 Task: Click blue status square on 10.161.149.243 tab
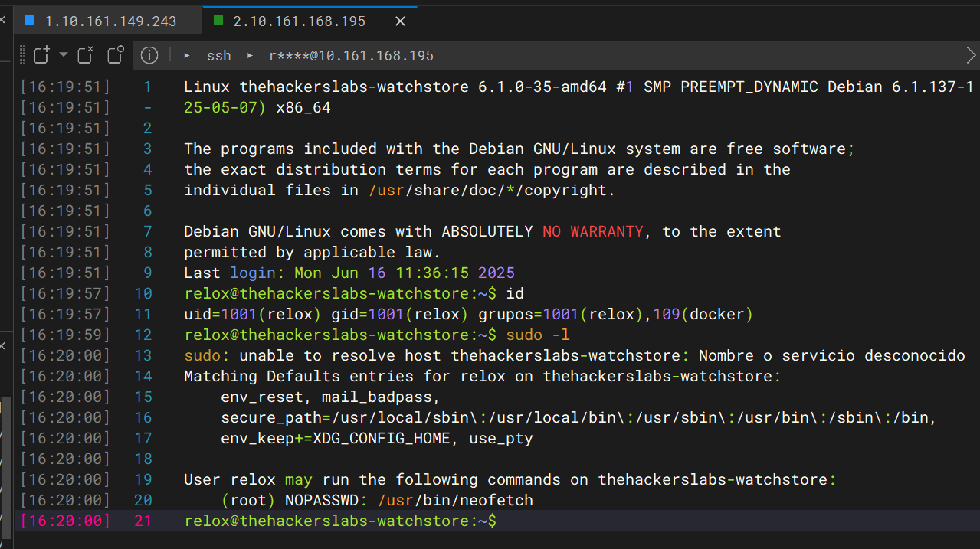pyautogui.click(x=30, y=21)
